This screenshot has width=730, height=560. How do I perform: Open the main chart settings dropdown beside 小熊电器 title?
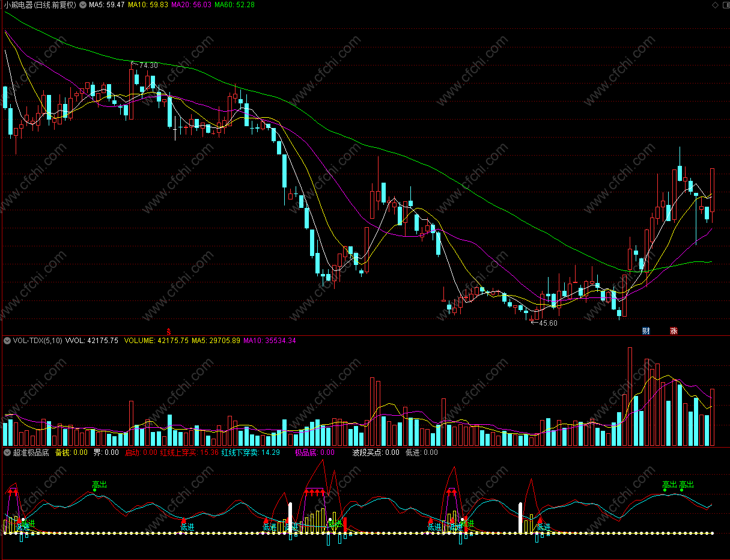pyautogui.click(x=83, y=5)
